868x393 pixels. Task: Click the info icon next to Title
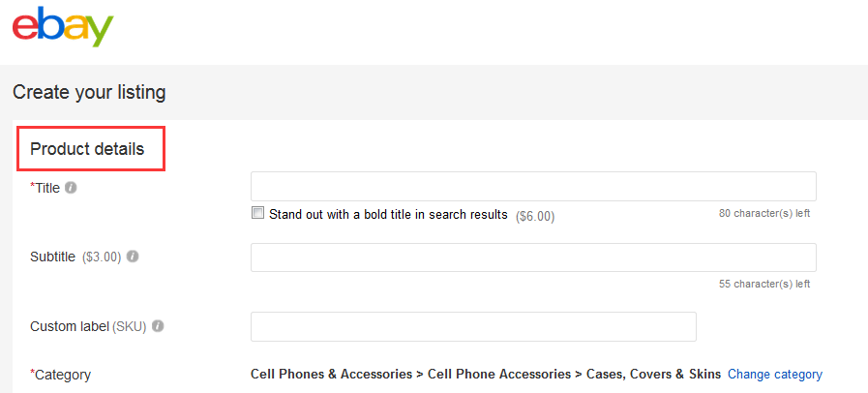click(71, 188)
